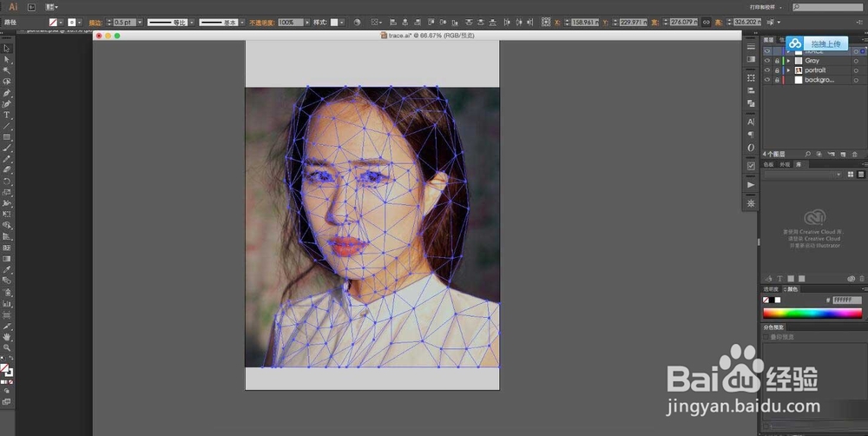868x436 pixels.
Task: Hide the portrait layer using eye icon
Action: (x=766, y=70)
